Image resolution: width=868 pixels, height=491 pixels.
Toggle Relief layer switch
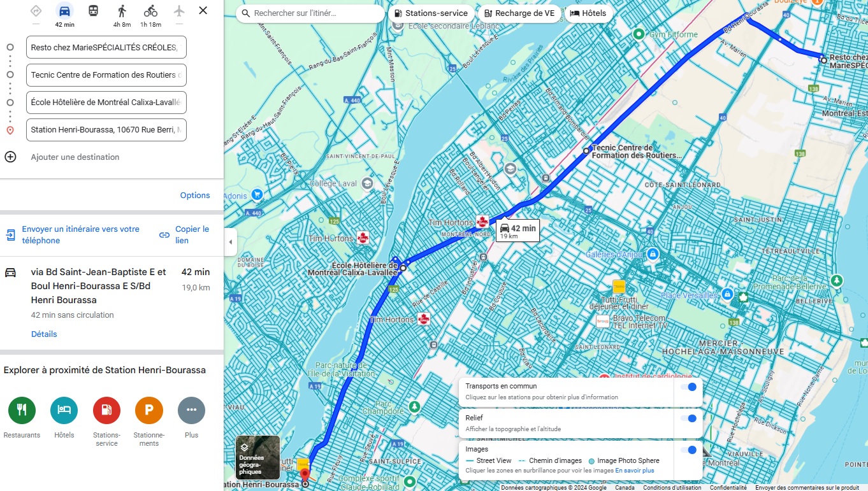pos(688,418)
